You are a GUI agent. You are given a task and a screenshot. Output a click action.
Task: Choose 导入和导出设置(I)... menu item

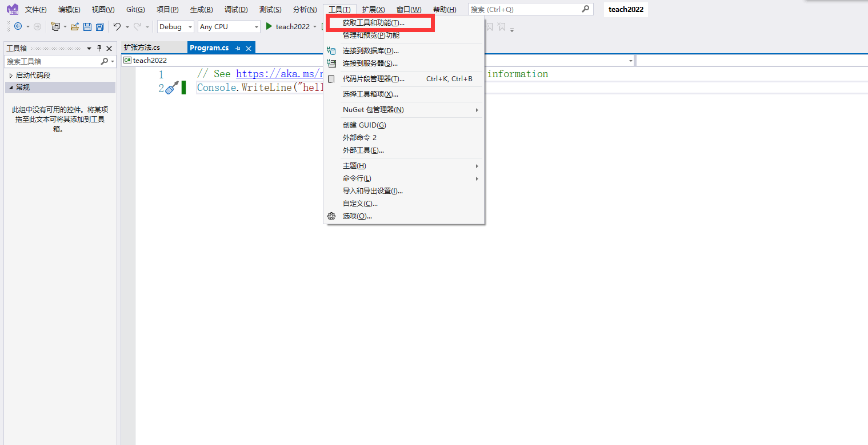tap(404, 191)
